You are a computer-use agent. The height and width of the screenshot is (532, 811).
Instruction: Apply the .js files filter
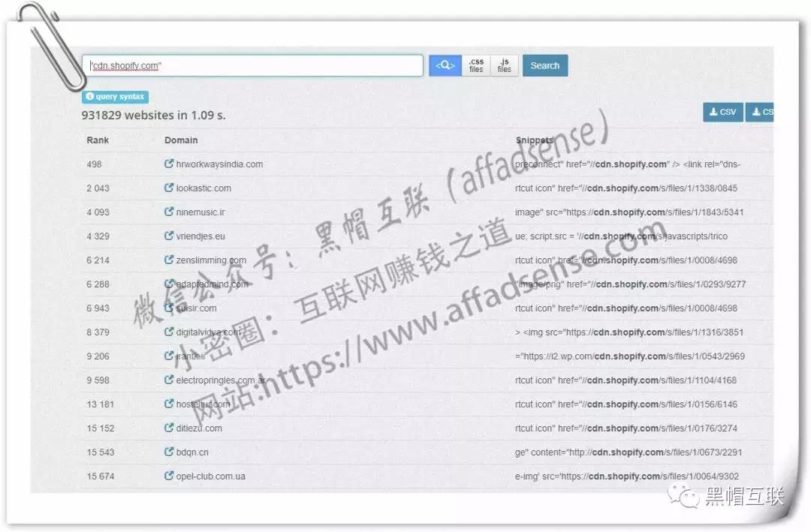pyautogui.click(x=504, y=65)
